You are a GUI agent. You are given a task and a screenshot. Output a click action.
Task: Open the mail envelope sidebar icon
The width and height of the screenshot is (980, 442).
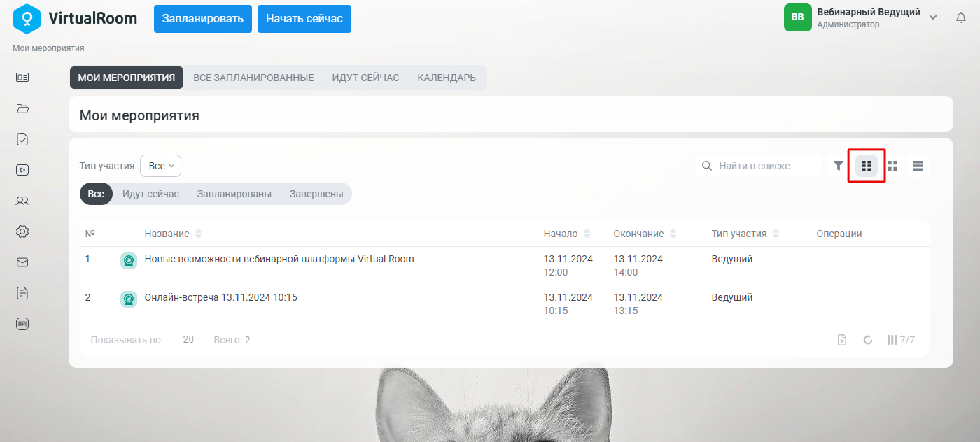(x=22, y=262)
